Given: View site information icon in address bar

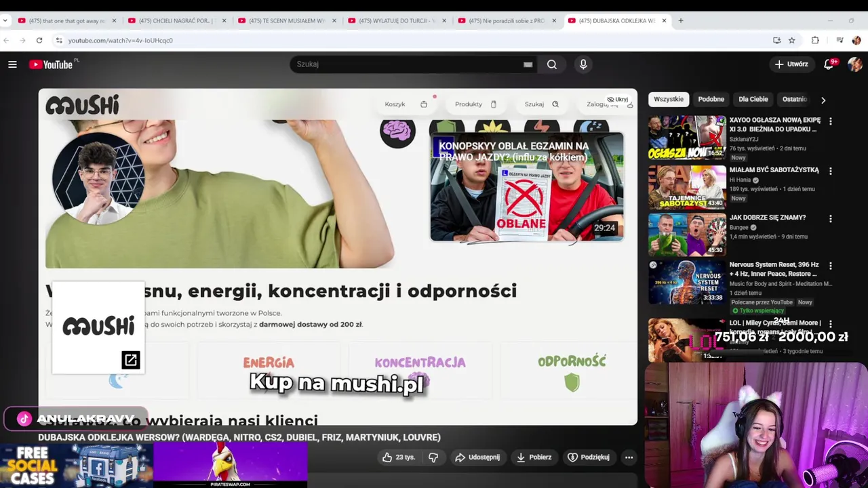Looking at the screenshot, I should pos(59,40).
